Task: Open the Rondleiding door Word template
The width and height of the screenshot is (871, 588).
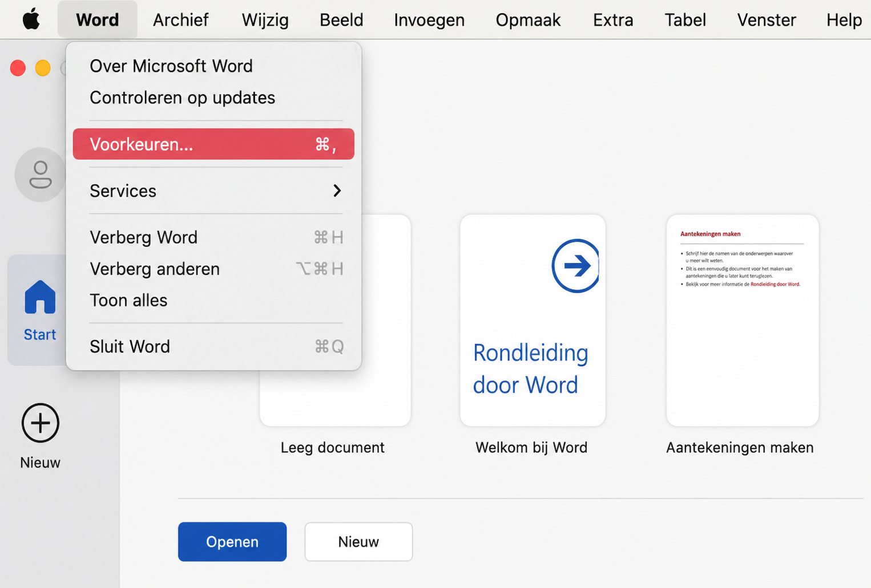Action: (533, 321)
